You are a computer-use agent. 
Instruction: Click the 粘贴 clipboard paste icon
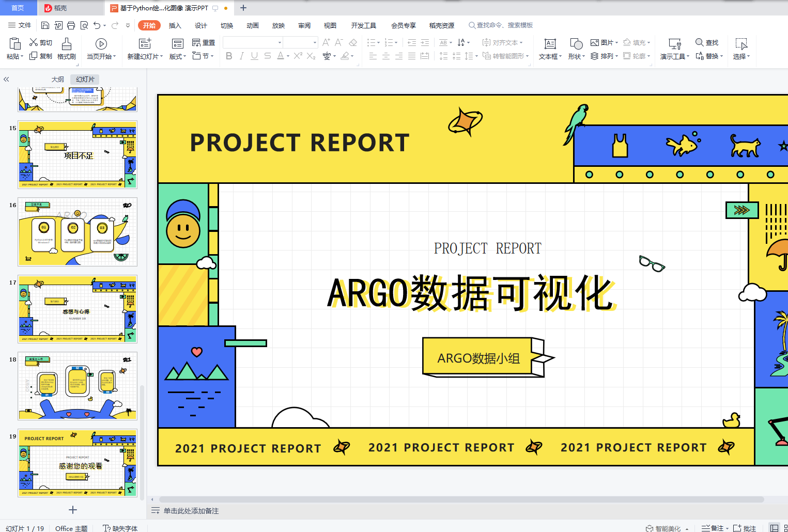pyautogui.click(x=14, y=43)
